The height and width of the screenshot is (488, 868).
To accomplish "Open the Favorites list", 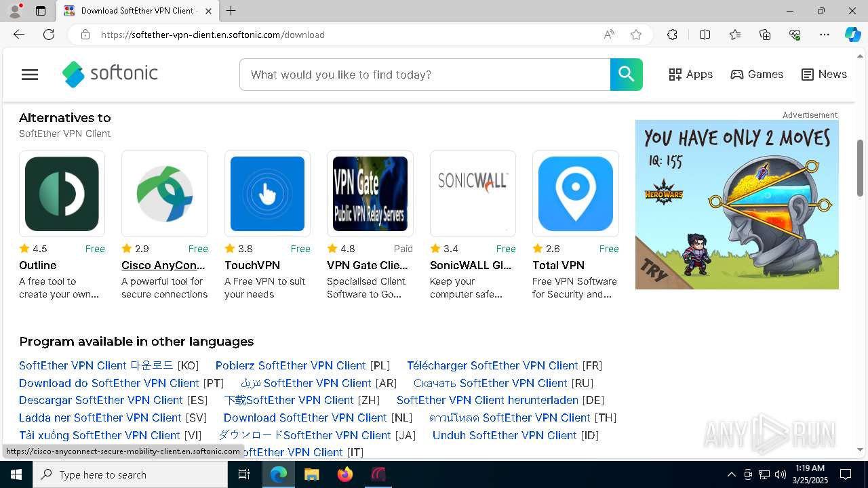I will point(735,35).
